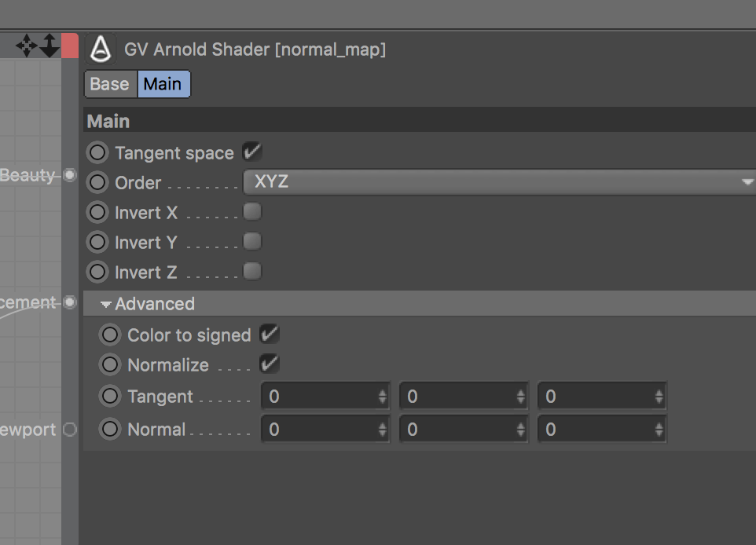756x545 pixels.
Task: Click the animation dot beside Invert Z
Action: 97,272
